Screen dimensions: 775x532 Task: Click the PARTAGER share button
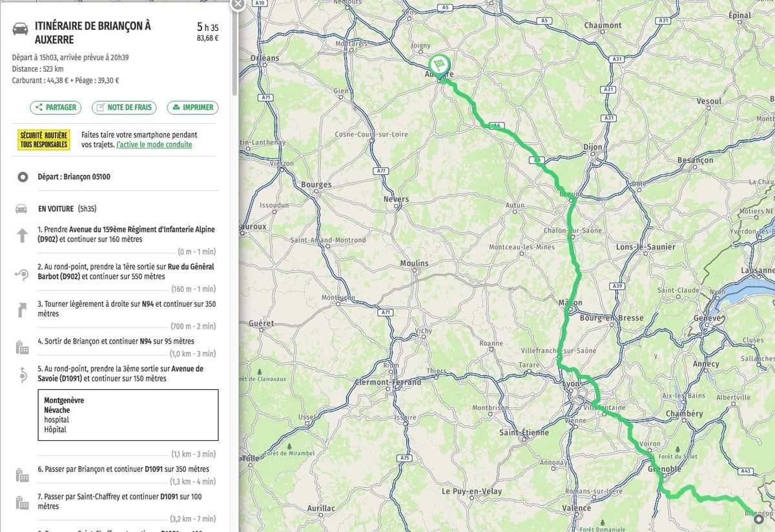coord(56,107)
